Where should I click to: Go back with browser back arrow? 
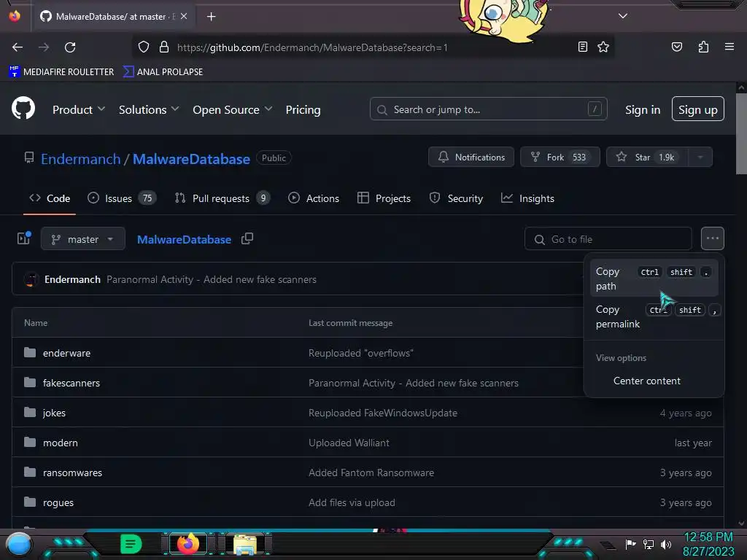pyautogui.click(x=18, y=47)
